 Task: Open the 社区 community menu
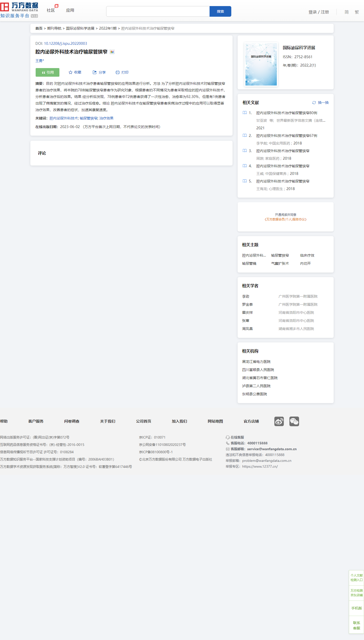(x=51, y=10)
